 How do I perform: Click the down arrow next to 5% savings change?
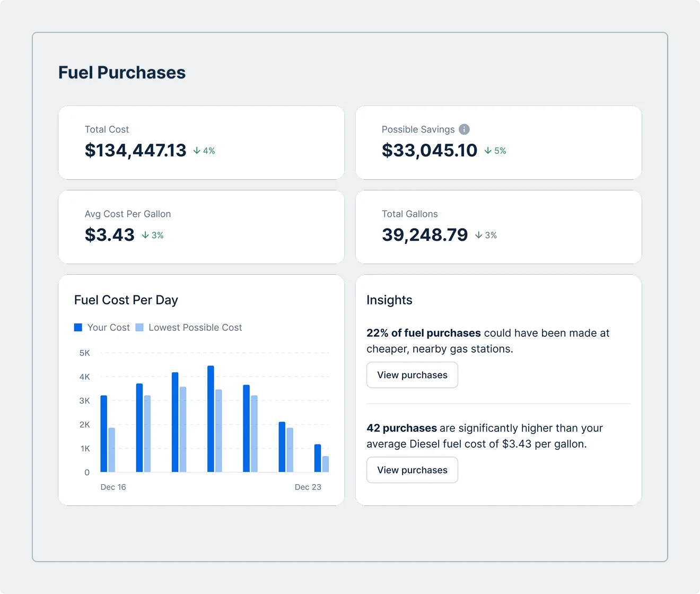tap(486, 151)
